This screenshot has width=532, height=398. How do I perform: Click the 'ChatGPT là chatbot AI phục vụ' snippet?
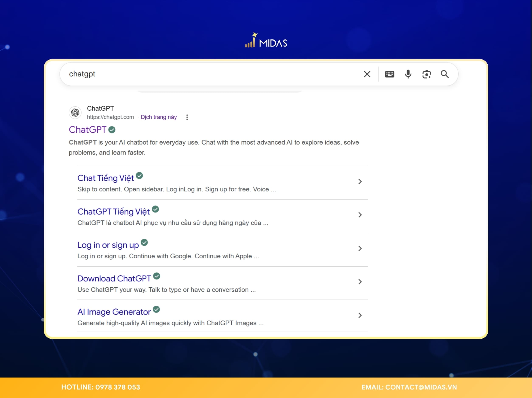[173, 223]
